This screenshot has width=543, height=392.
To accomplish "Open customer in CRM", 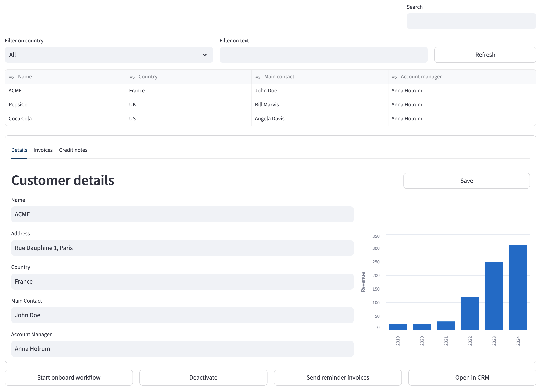I will (472, 377).
